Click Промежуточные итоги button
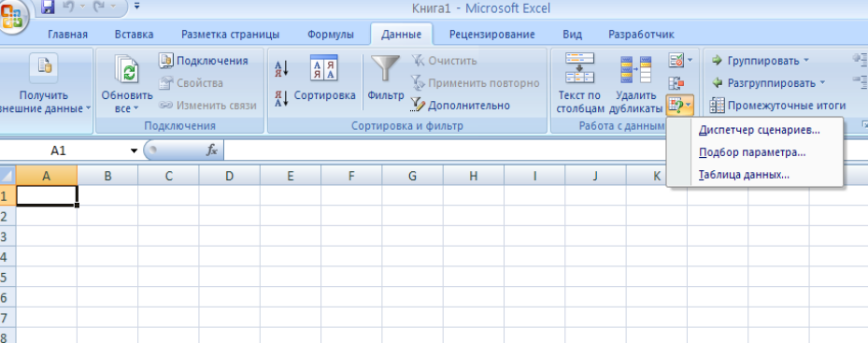868x343 pixels. tap(777, 106)
